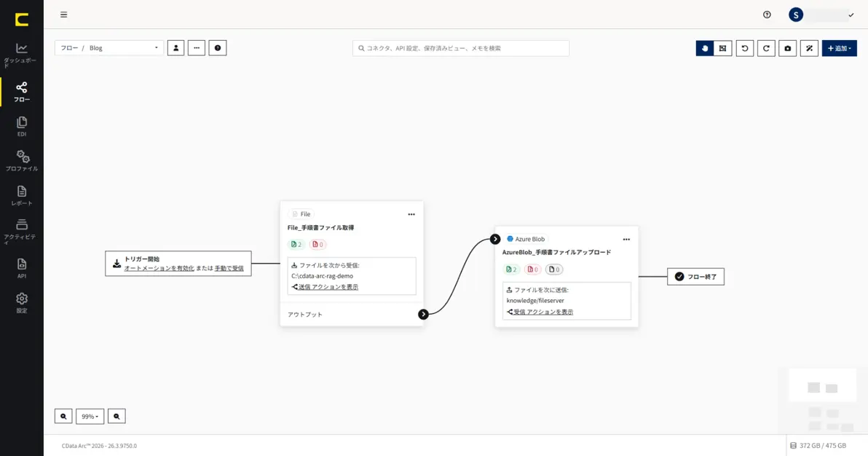Screen dimensions: 868x456
Task: Open the フロー / Blog workspace dropdown
Action: pos(109,48)
